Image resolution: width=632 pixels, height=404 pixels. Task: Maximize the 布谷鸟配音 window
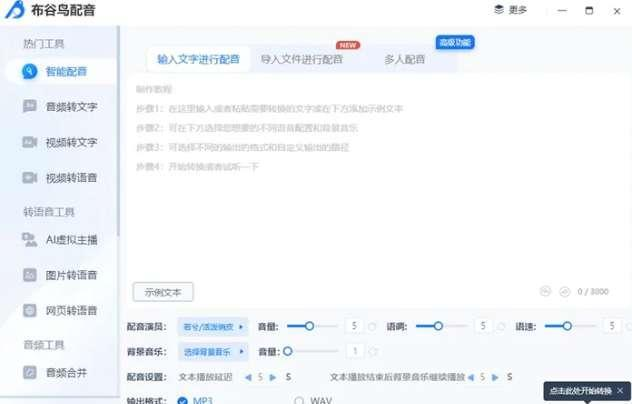[589, 10]
